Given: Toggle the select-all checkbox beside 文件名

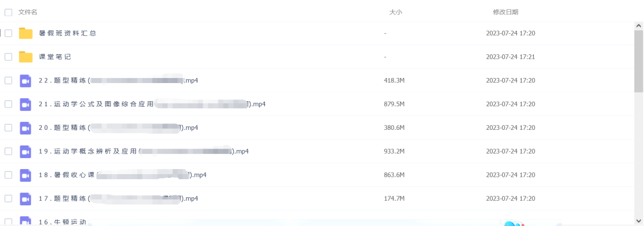Looking at the screenshot, I should tap(9, 12).
